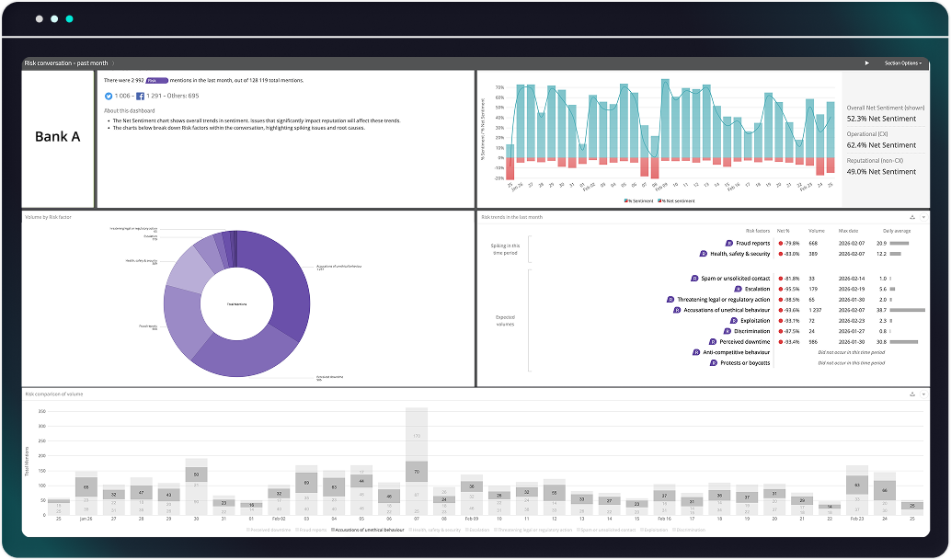Open the Section Options dropdown

point(903,63)
